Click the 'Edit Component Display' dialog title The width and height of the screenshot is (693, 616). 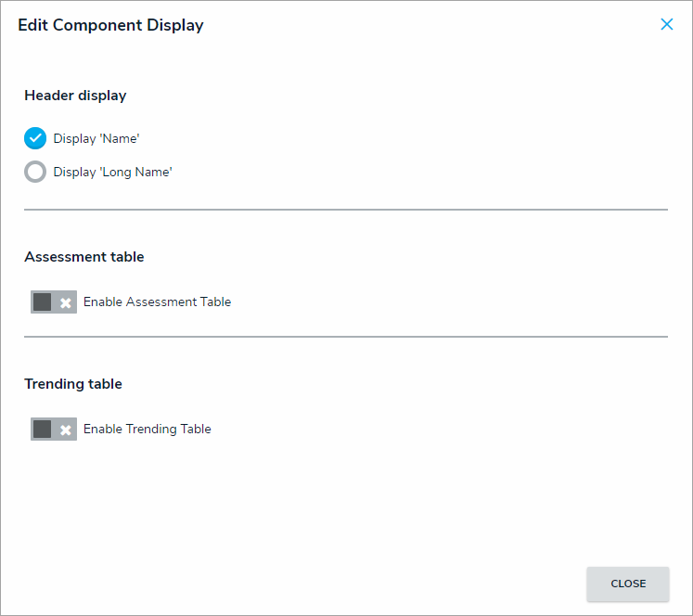110,25
